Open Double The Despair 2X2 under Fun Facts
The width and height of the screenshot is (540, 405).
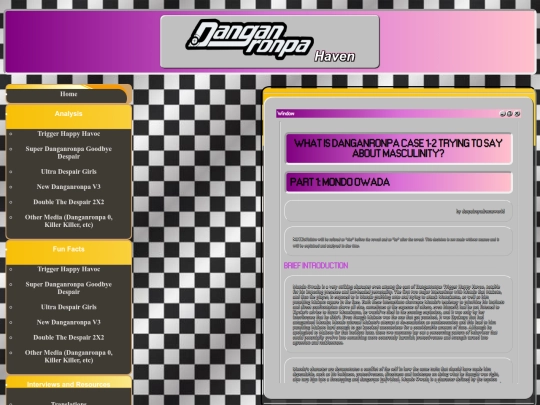[69, 337]
